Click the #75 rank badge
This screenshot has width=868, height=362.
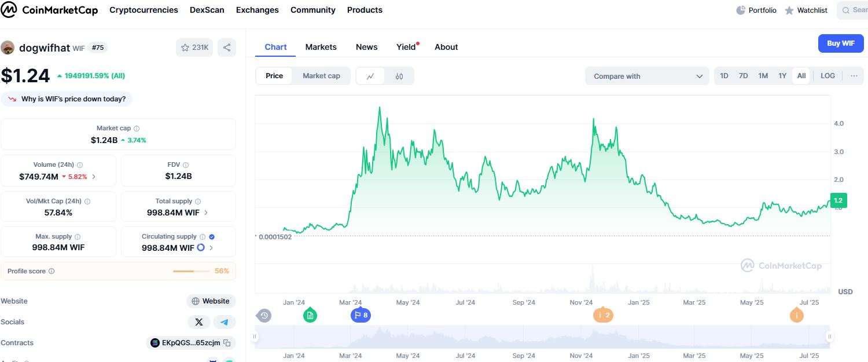point(98,48)
